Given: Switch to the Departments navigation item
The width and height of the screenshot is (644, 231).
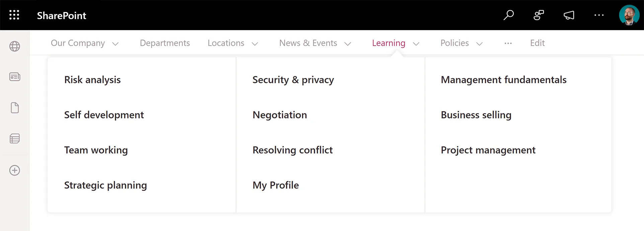Looking at the screenshot, I should coord(165,43).
